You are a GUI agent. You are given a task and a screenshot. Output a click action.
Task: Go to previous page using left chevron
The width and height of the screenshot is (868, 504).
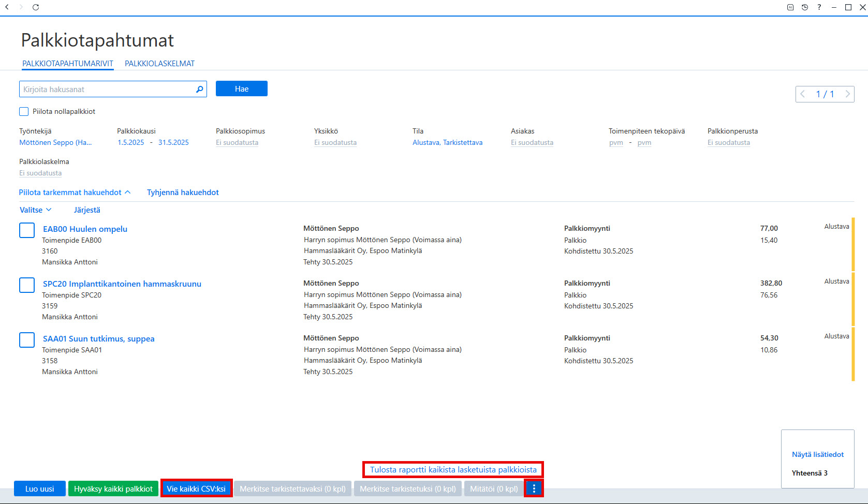click(x=803, y=94)
